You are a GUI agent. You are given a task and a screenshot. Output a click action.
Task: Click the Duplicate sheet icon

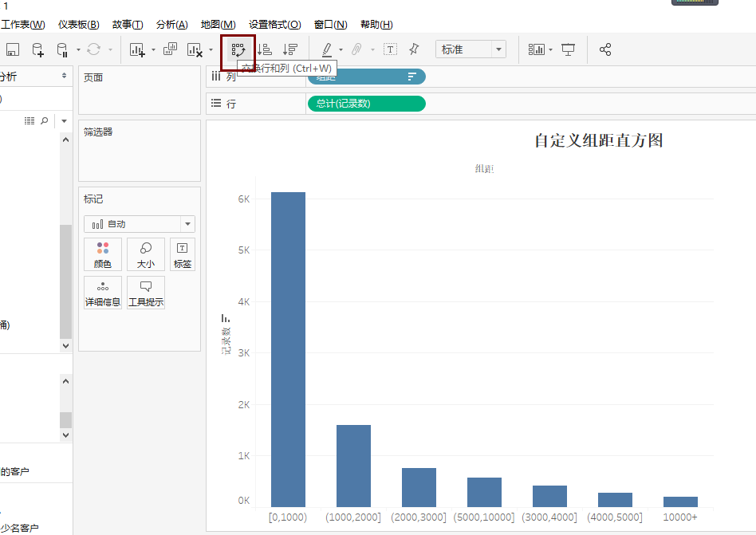coord(170,49)
